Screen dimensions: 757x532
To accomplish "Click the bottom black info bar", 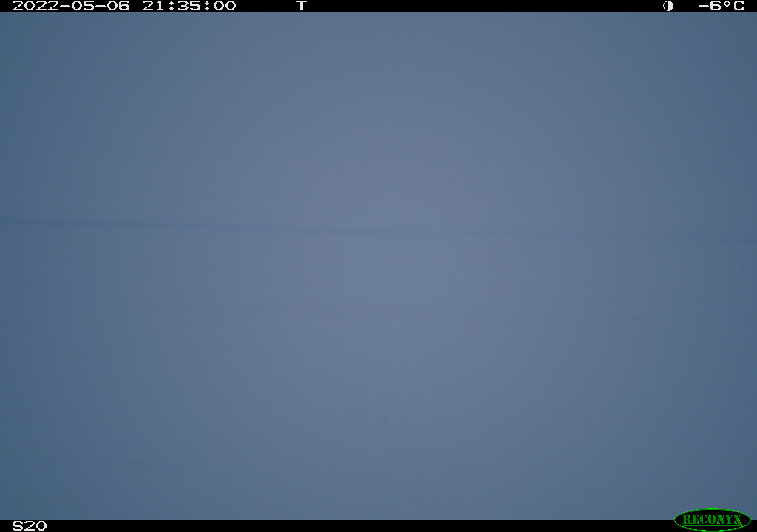I will click(x=378, y=526).
